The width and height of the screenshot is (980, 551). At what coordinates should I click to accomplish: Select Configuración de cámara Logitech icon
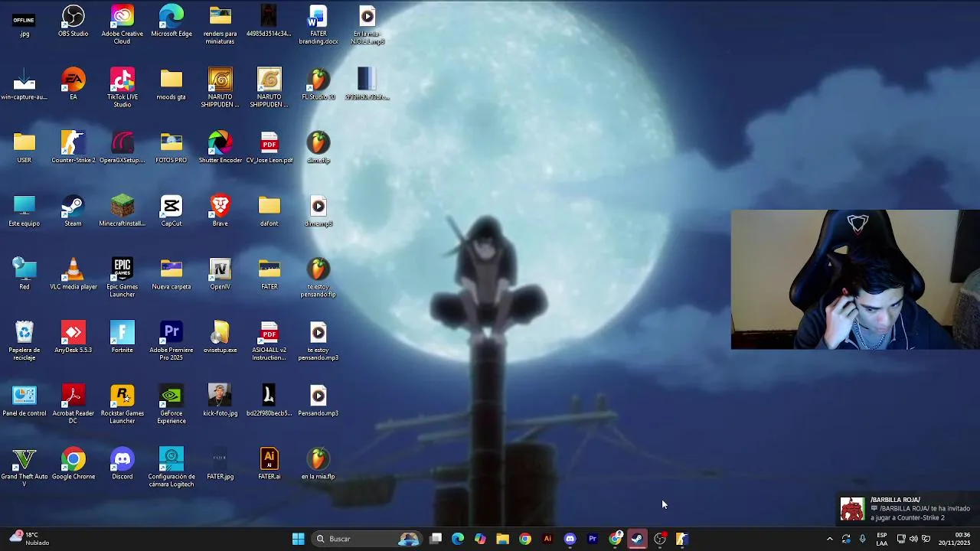click(171, 468)
